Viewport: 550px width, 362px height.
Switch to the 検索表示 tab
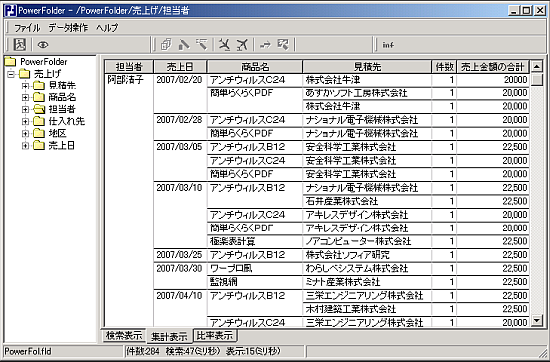(x=124, y=335)
